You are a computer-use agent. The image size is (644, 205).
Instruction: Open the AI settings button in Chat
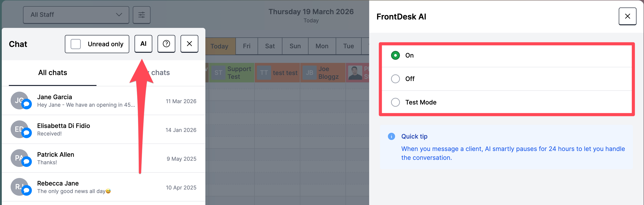coord(143,44)
